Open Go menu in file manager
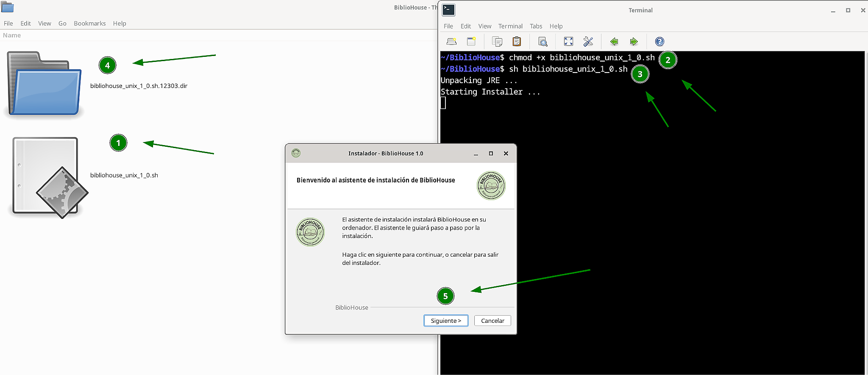Screen dimensions: 868x375 [62, 23]
